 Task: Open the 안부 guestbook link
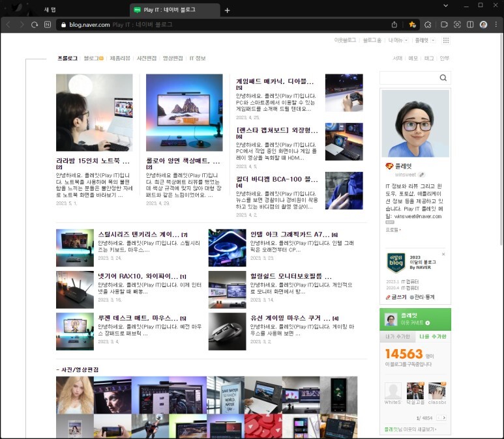point(444,58)
